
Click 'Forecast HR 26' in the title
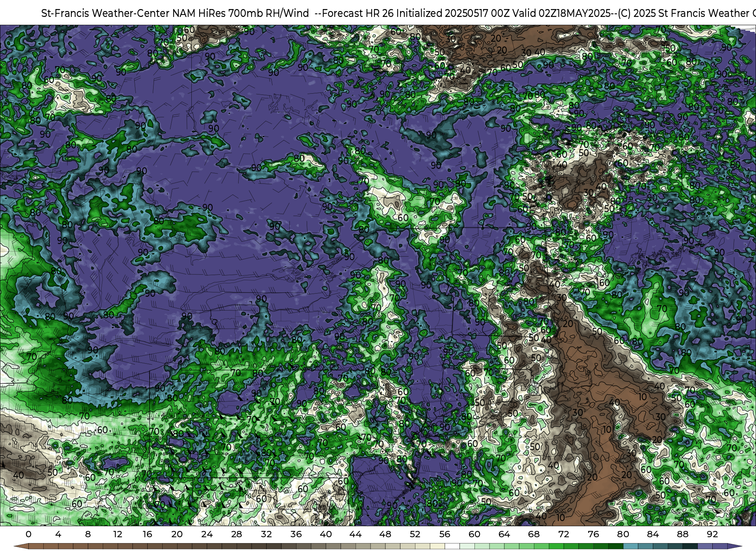tap(358, 13)
